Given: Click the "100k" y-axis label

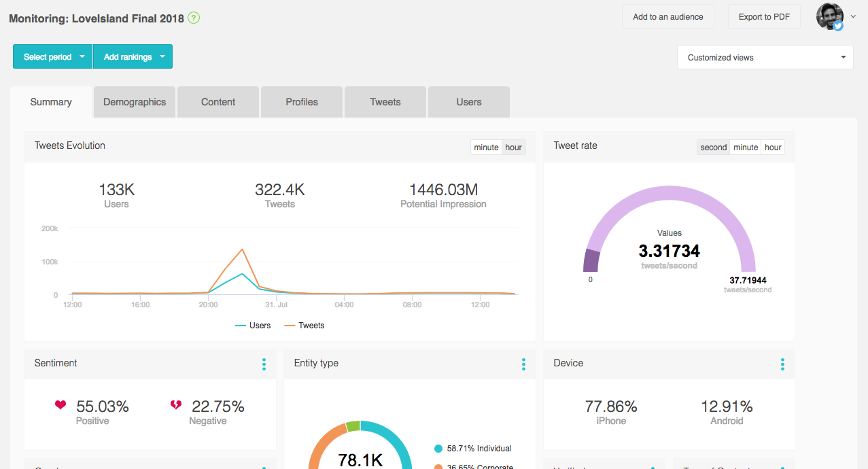Looking at the screenshot, I should 50,262.
